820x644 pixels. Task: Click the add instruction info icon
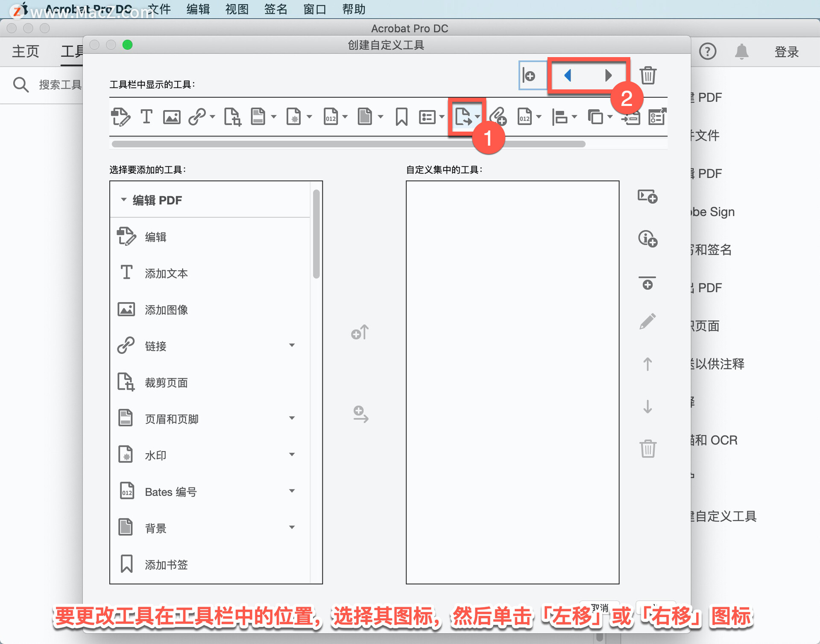[647, 239]
